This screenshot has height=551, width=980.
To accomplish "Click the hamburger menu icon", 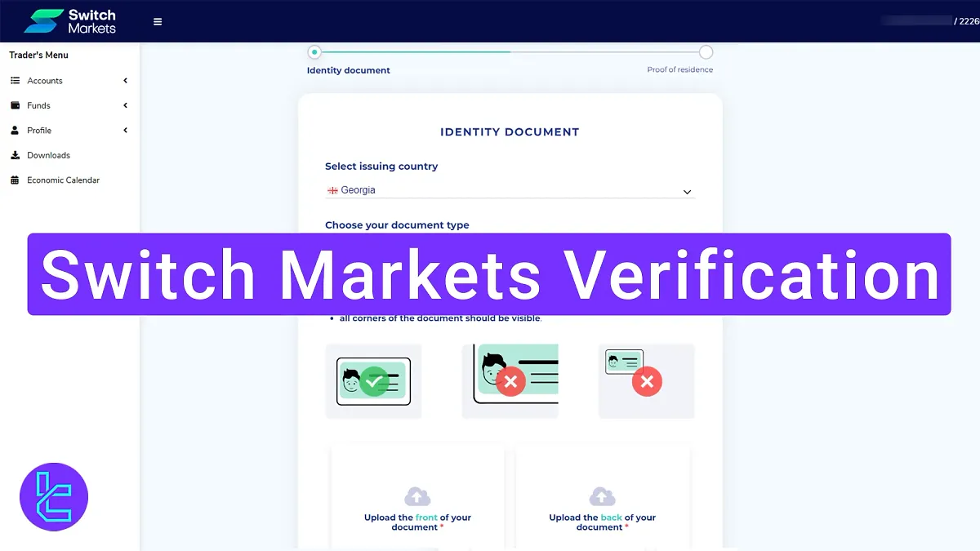I will 157,21.
